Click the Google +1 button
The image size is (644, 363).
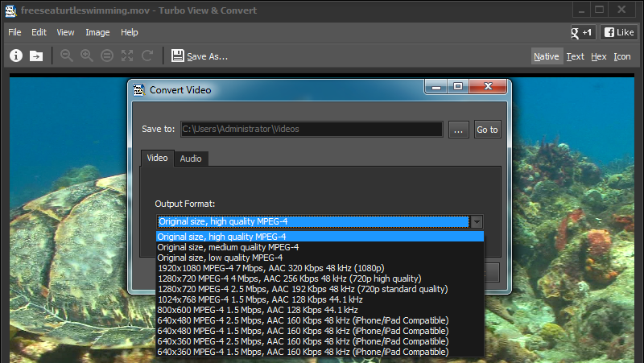point(580,33)
